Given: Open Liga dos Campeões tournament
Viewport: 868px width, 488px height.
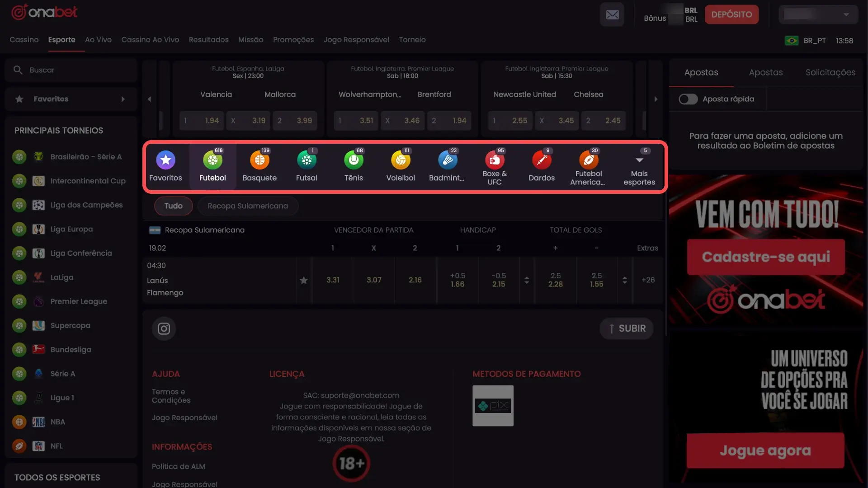Looking at the screenshot, I should coord(71,205).
